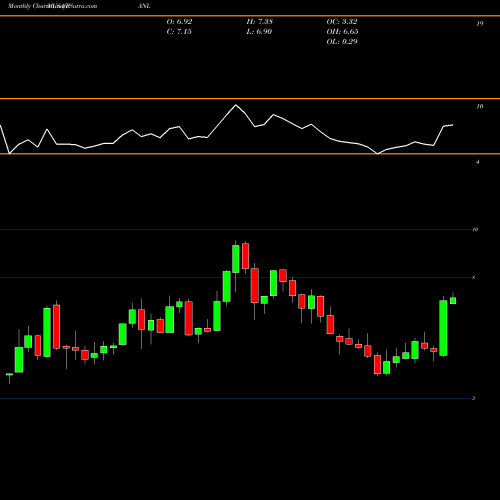The height and width of the screenshot is (500, 500).
Task: Click the 4 label below indicator panel
Action: (478, 162)
